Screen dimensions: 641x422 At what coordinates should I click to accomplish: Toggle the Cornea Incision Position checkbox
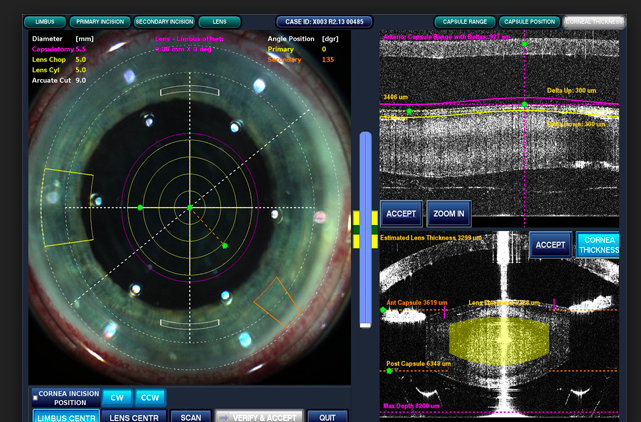(37, 397)
